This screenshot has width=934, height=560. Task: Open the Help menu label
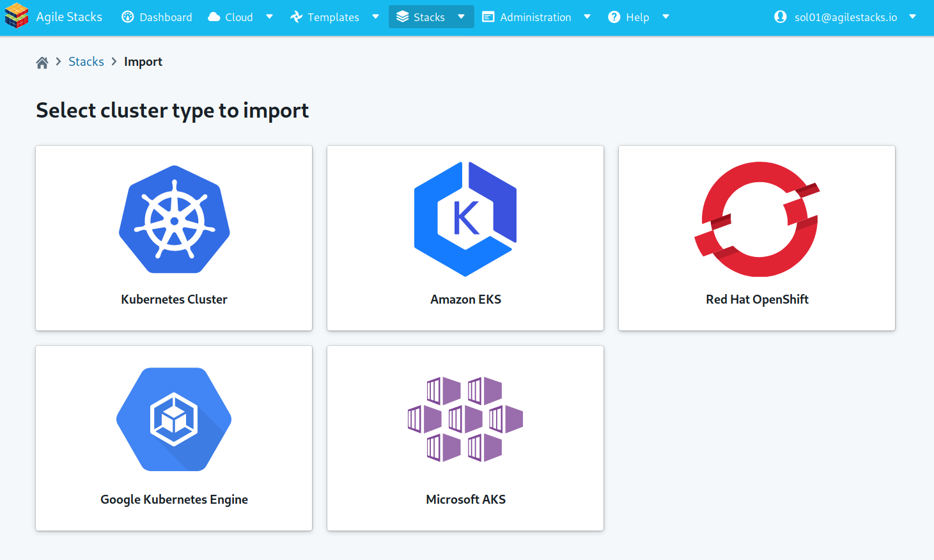click(637, 17)
